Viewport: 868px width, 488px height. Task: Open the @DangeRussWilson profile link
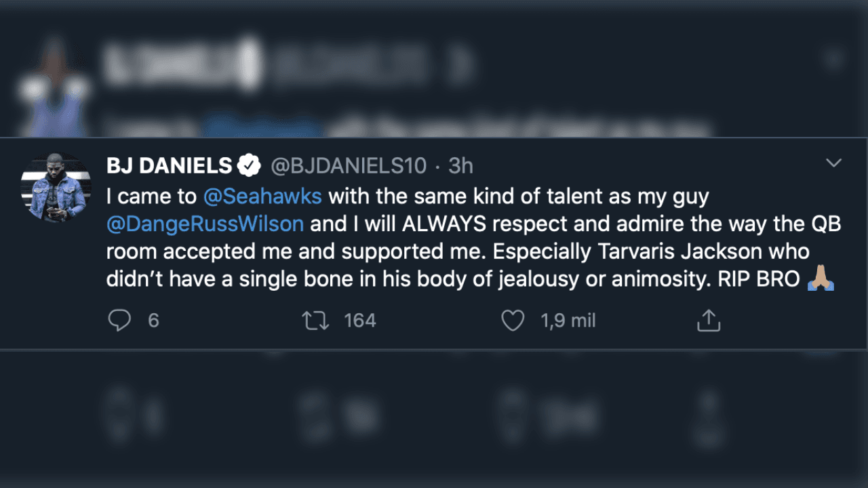point(205,224)
